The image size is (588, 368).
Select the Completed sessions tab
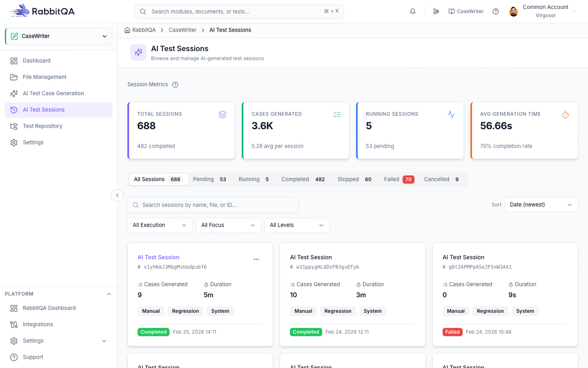[303, 180]
